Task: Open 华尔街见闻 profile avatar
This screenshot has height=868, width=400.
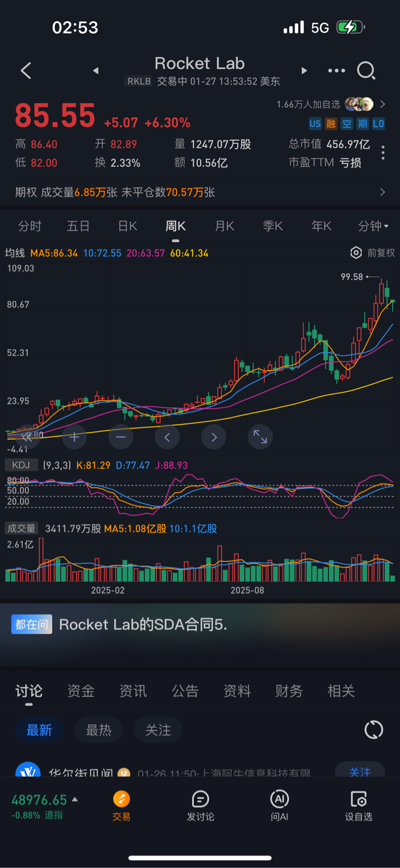Action: pos(28,769)
